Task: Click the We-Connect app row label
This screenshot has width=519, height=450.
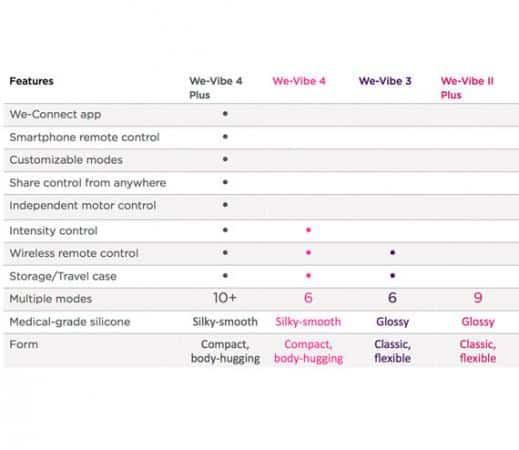Action: click(x=55, y=114)
